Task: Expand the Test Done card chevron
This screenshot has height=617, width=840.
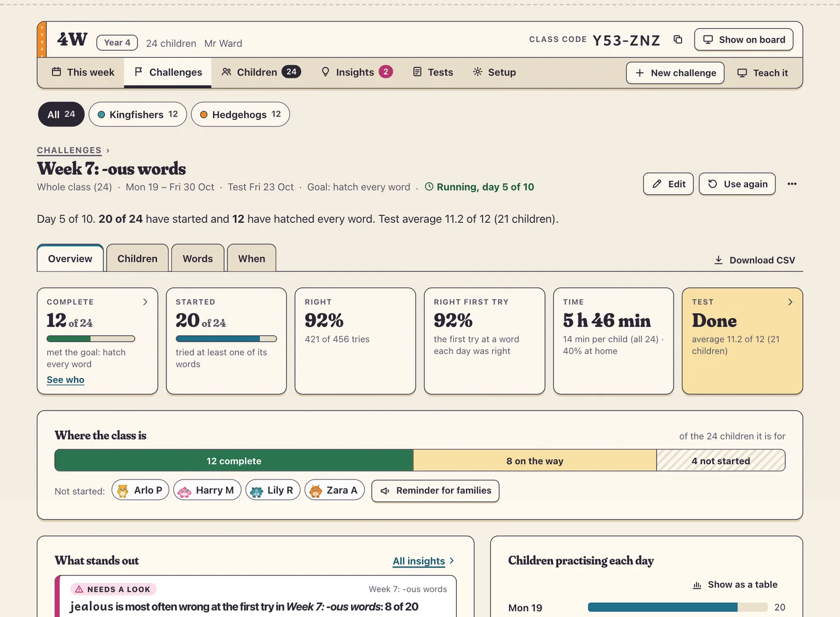Action: point(790,302)
